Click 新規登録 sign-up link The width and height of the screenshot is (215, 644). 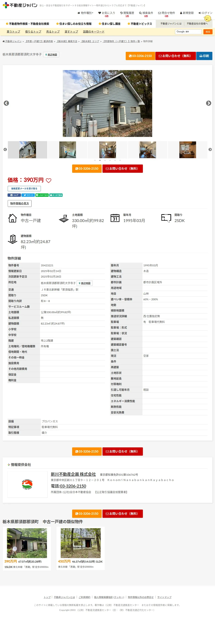click(187, 13)
